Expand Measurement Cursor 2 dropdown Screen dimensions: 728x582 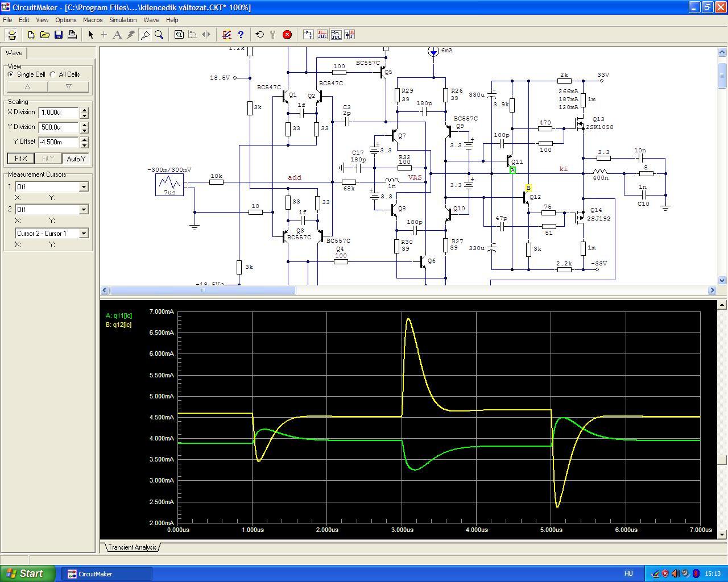[x=84, y=210]
